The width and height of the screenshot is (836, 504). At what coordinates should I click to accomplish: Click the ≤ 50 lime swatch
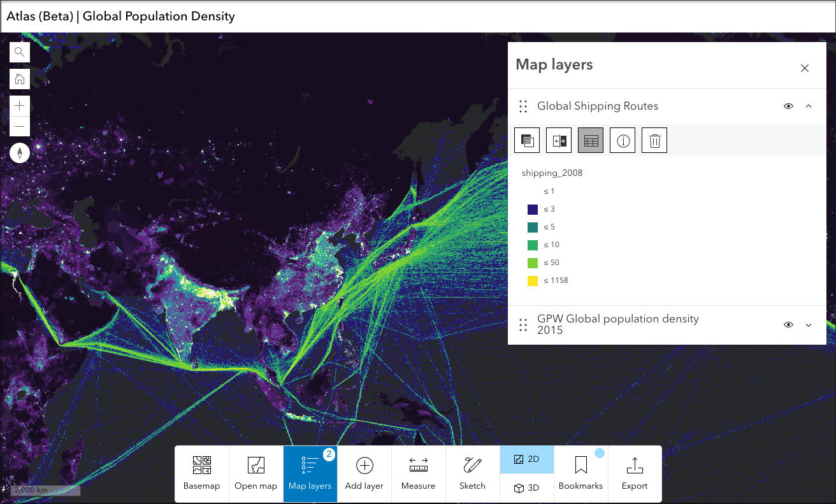click(x=533, y=263)
